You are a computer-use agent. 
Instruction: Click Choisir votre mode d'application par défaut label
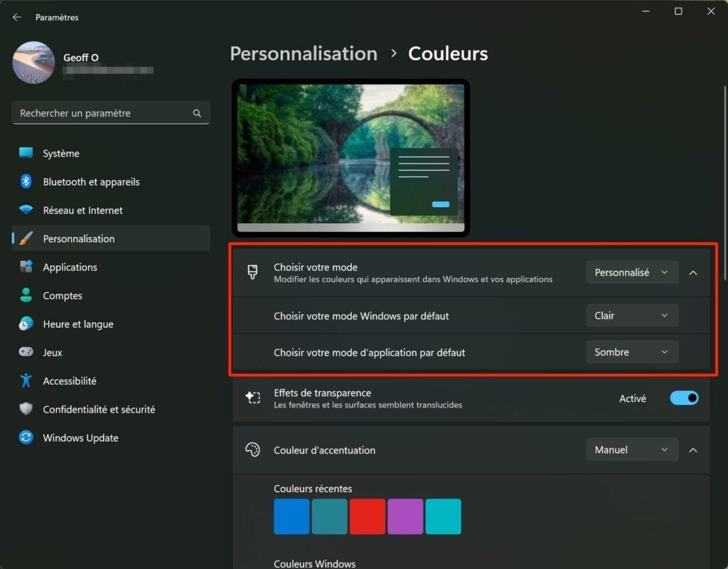(369, 353)
